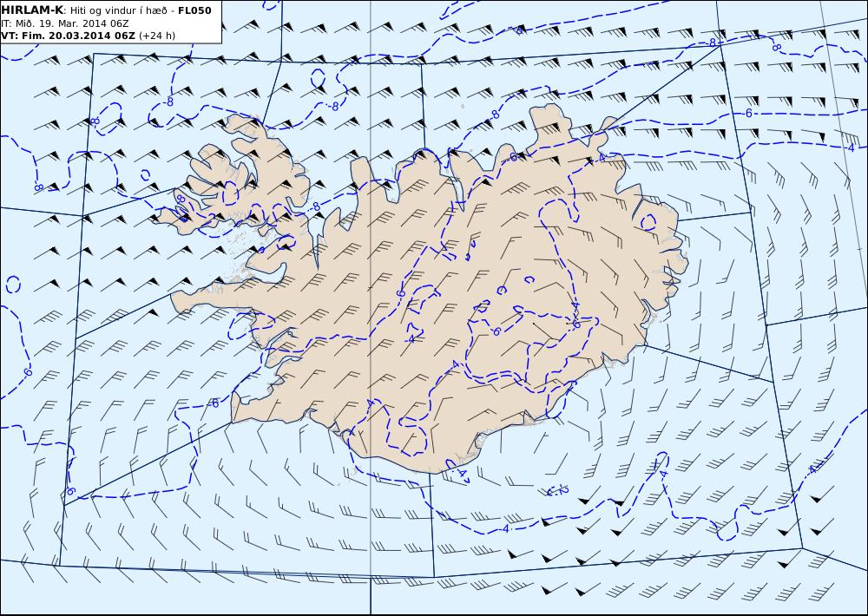Click the FL050 flight level label
Viewport: 868px width, 616px height.
coord(194,10)
